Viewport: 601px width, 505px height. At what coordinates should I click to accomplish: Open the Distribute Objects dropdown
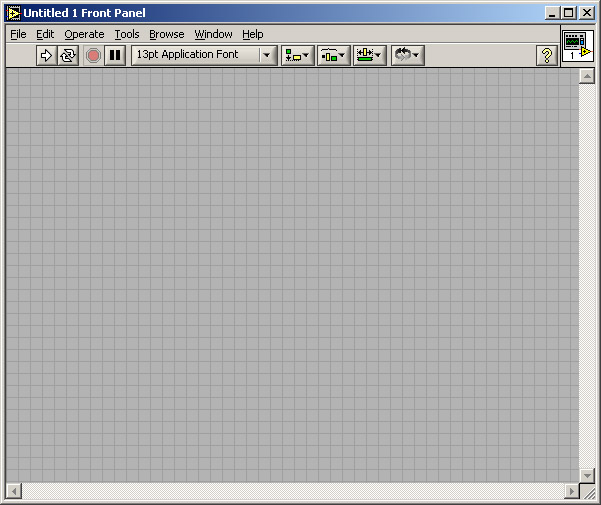(x=333, y=56)
